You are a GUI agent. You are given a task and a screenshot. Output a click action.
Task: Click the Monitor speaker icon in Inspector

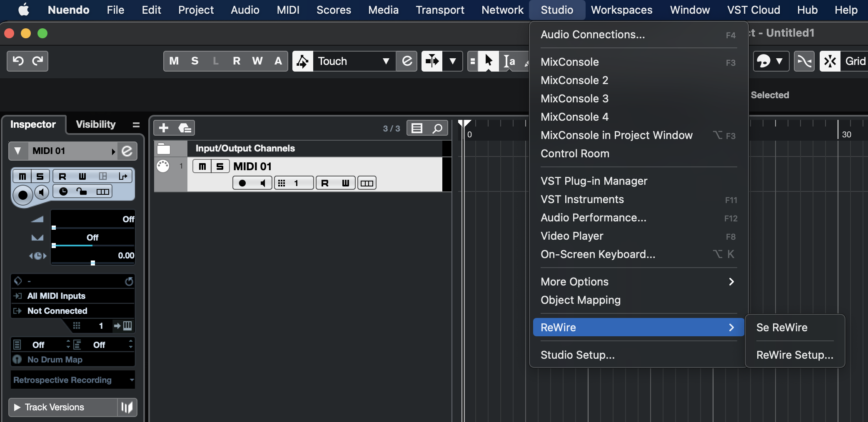click(x=41, y=192)
